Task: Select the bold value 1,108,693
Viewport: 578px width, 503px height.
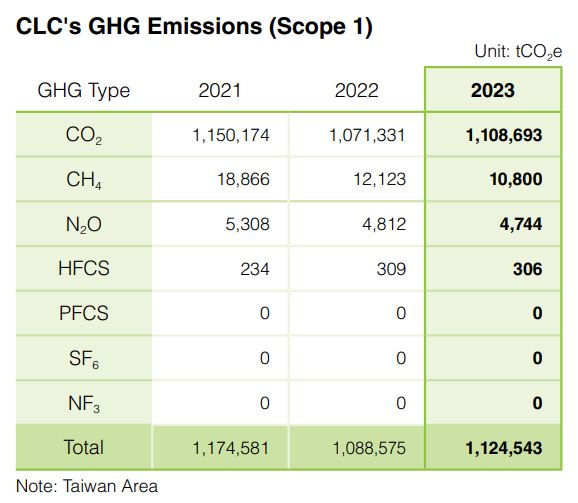Action: point(504,135)
